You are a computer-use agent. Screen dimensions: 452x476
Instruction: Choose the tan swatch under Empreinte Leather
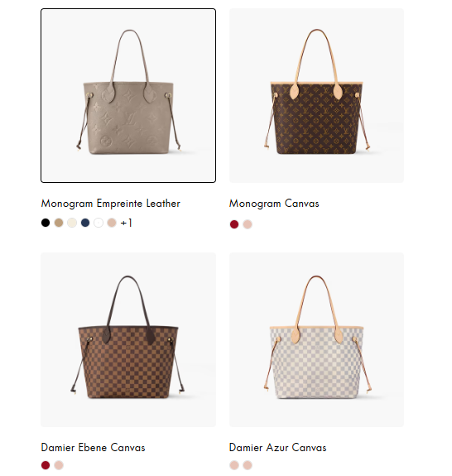point(59,223)
